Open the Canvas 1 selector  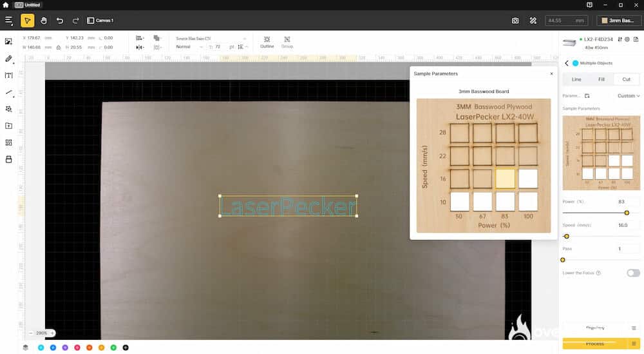click(100, 20)
